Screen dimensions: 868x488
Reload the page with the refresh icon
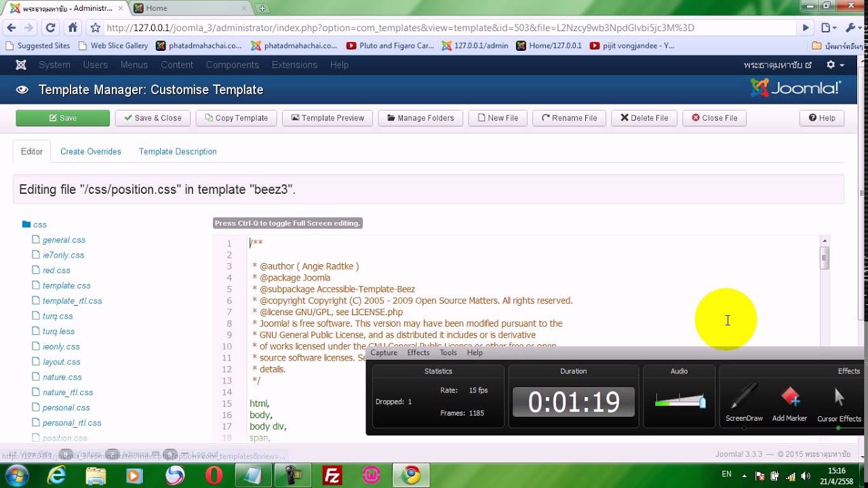50,28
